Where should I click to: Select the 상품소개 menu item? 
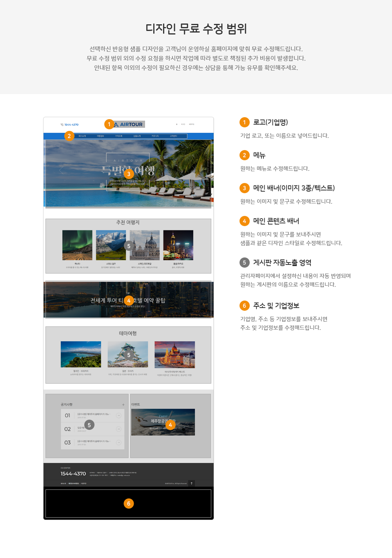(137, 136)
